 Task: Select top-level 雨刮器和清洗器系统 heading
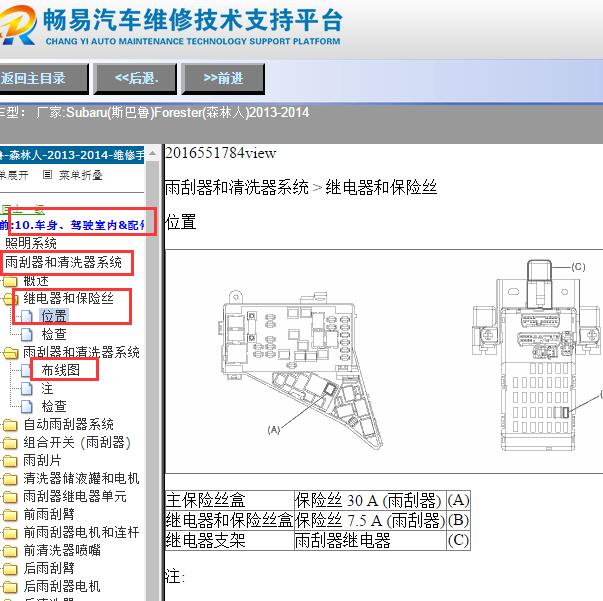tap(63, 262)
